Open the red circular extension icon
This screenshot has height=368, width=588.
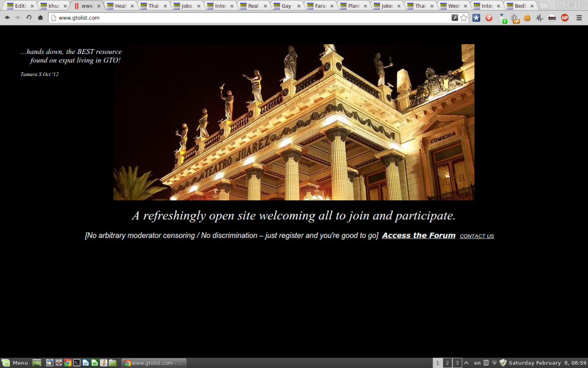489,18
